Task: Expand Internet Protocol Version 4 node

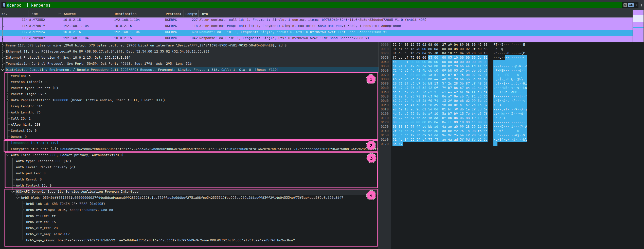Action: [3, 58]
